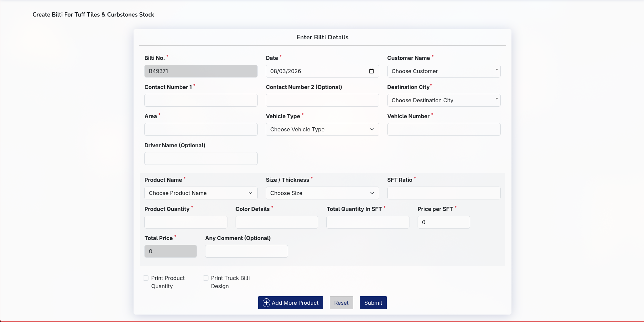This screenshot has height=322, width=644.
Task: Click the Size / Thickness label
Action: pyautogui.click(x=287, y=180)
